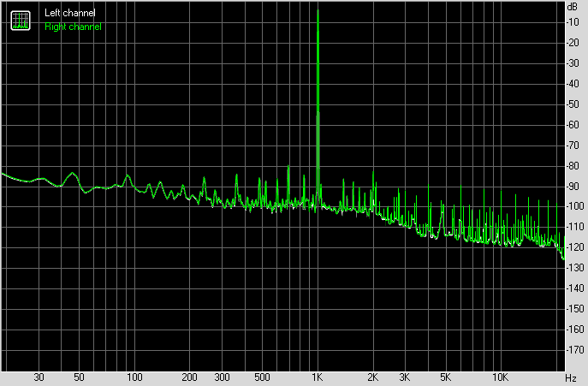This screenshot has height=386, width=588.
Task: Click the 2K frequency axis label
Action: (x=372, y=377)
